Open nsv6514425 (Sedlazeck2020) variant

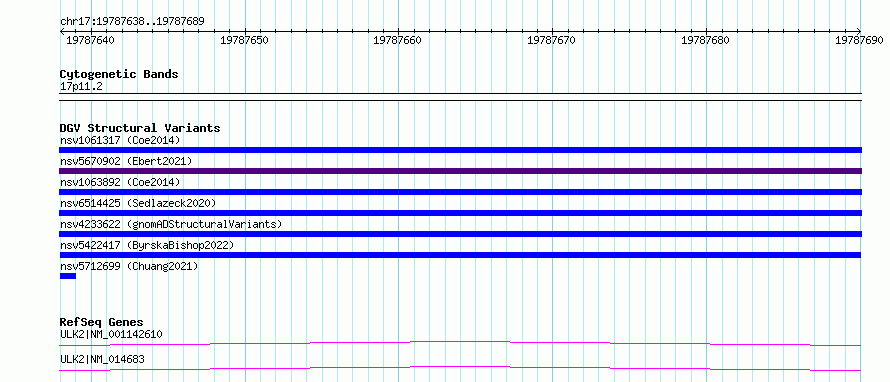click(x=138, y=203)
